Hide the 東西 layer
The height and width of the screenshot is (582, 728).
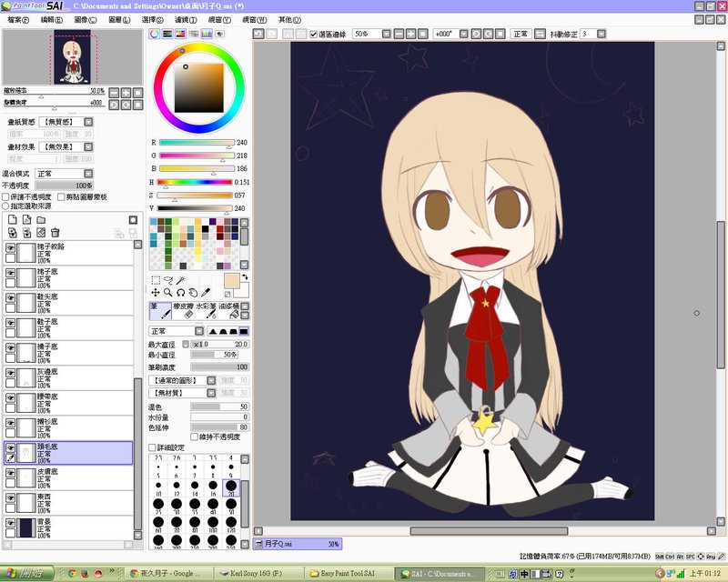[x=10, y=497]
